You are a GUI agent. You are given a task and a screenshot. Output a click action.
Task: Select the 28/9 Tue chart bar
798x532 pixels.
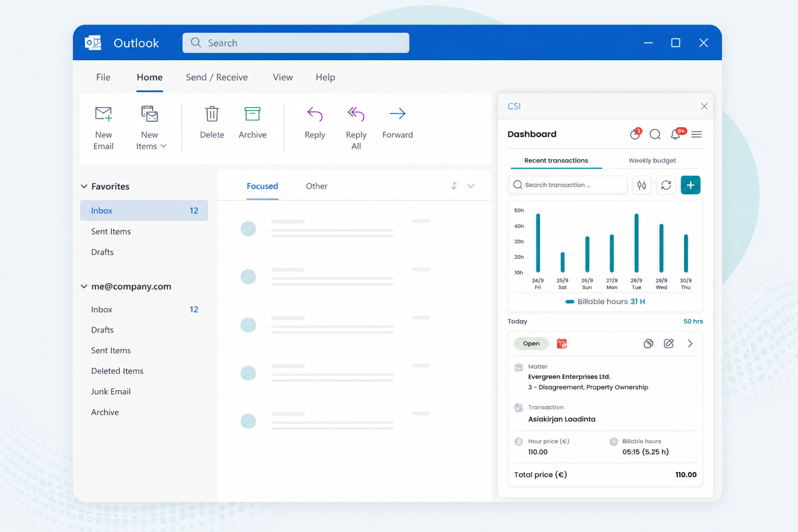[x=636, y=243]
